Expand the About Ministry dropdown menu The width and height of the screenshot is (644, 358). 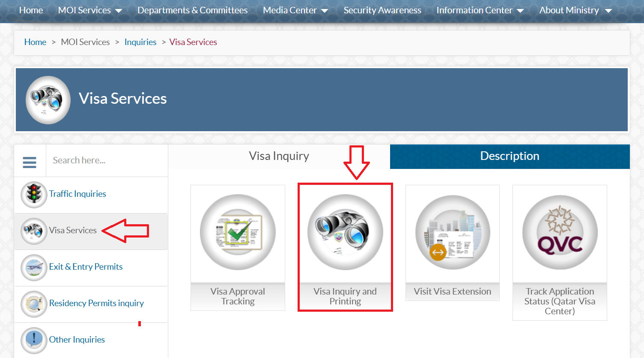(575, 10)
